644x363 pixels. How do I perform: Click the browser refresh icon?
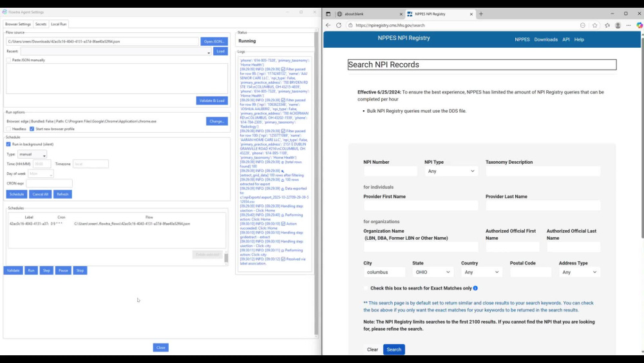coord(339,25)
